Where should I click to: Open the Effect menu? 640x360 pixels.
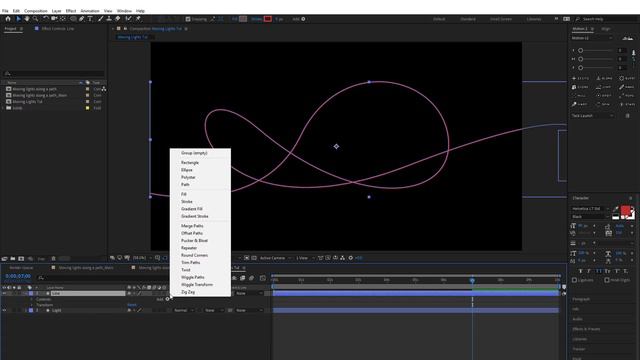click(71, 11)
